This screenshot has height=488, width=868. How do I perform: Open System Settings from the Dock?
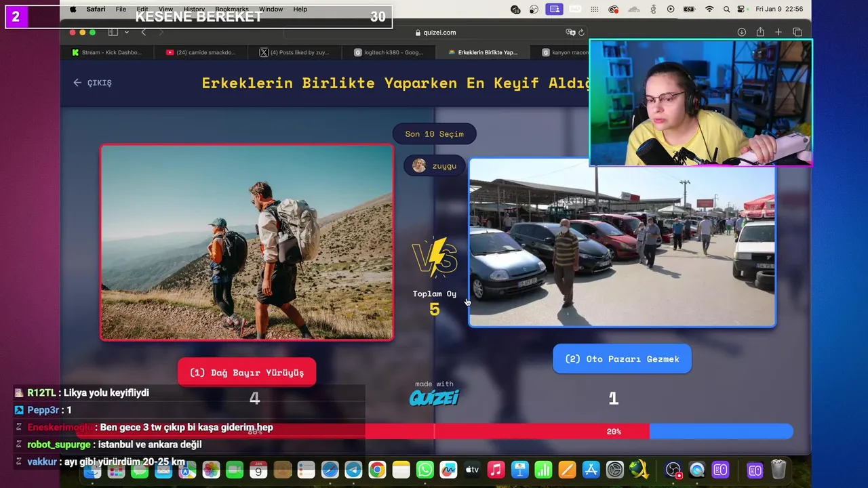coord(614,470)
